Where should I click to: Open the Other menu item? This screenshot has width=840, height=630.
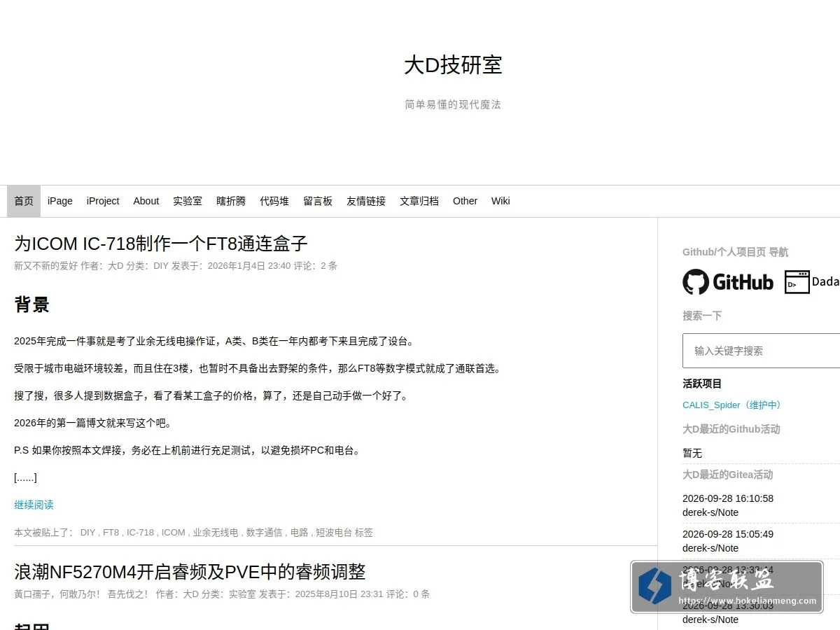tap(465, 201)
